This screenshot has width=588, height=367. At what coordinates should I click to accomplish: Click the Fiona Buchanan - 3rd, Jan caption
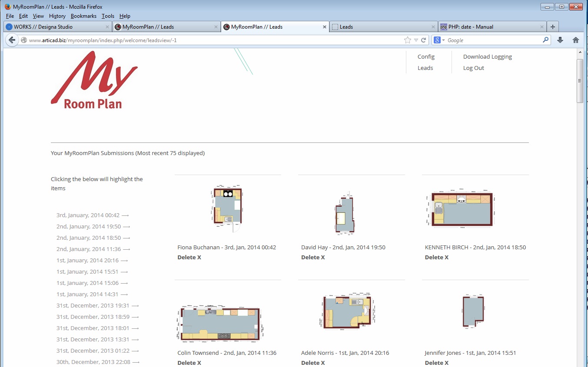click(x=227, y=247)
